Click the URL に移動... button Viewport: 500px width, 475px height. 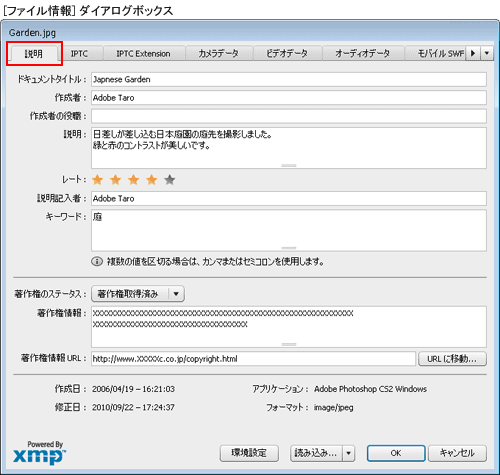(452, 359)
